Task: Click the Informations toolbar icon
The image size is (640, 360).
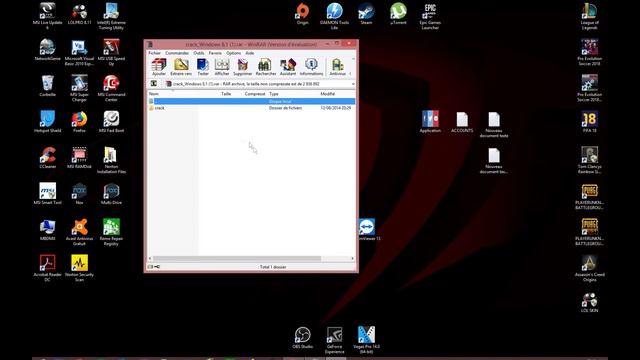Action: tap(311, 67)
